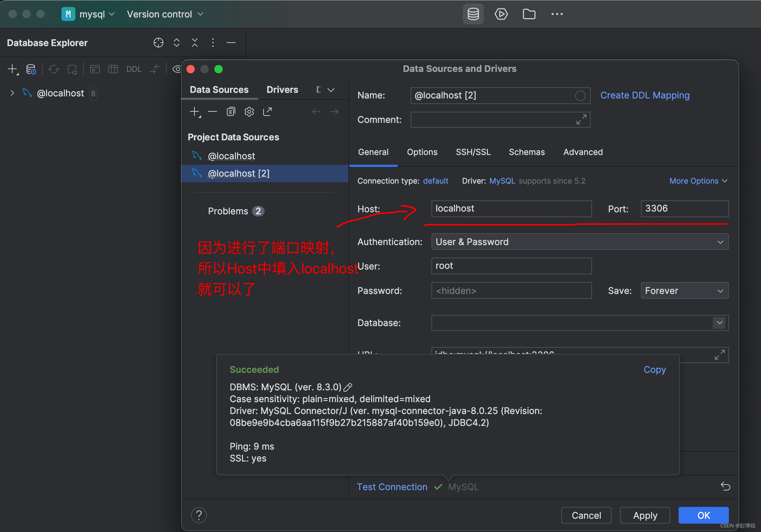Click the Password input field
The image size is (761, 532).
(512, 290)
